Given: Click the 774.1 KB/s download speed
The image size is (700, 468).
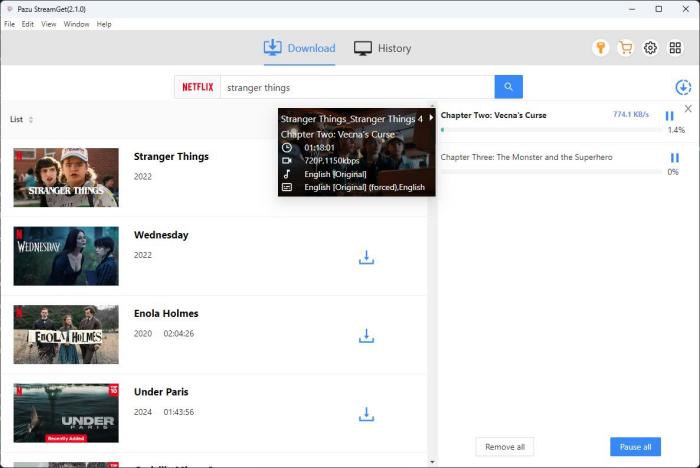Looking at the screenshot, I should pos(630,114).
